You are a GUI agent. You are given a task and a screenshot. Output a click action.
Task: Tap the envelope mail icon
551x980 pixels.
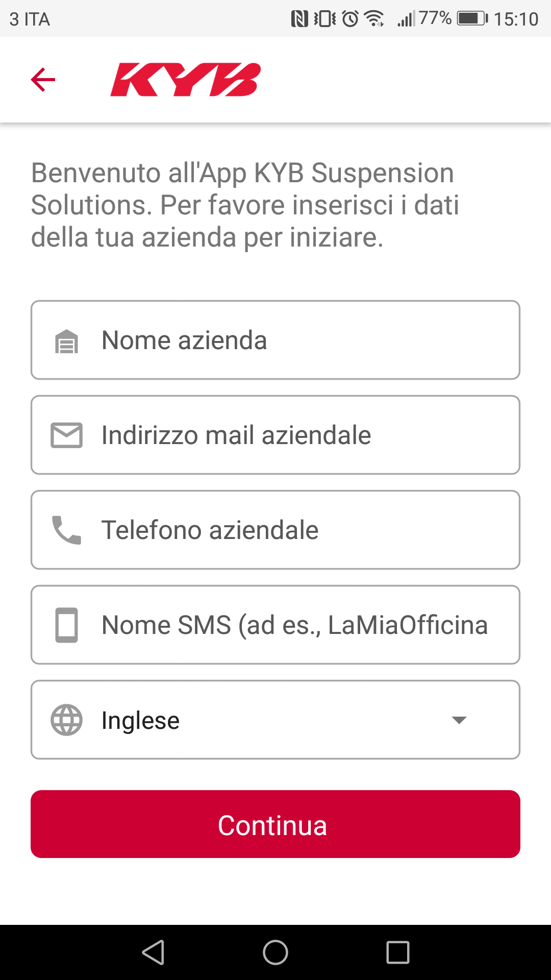coord(66,435)
